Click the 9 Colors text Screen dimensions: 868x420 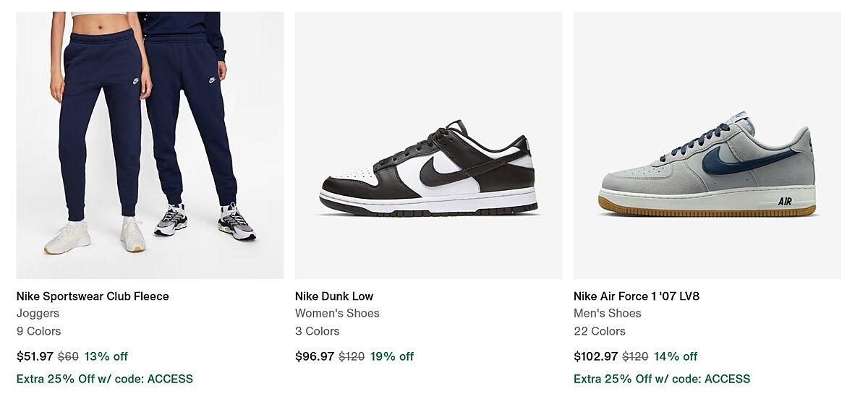tap(38, 331)
